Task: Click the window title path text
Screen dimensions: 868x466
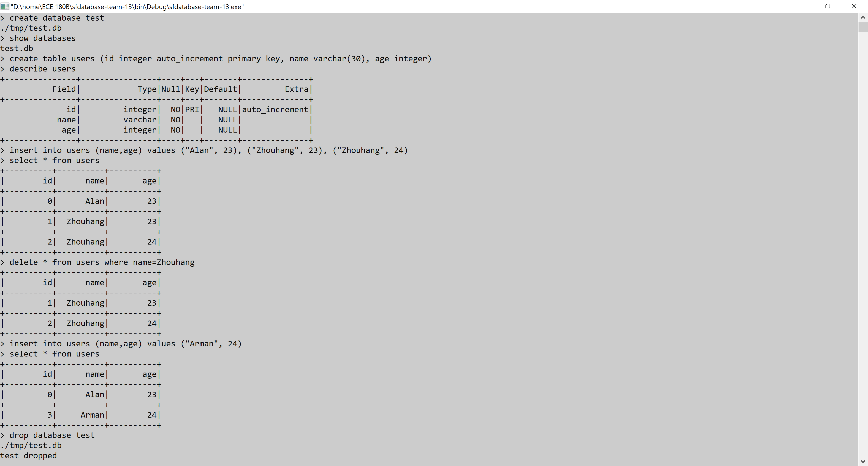Action: pyautogui.click(x=127, y=7)
